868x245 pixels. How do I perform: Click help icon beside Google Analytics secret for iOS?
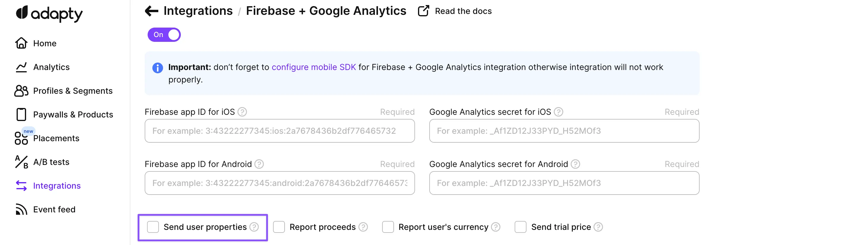(x=558, y=112)
